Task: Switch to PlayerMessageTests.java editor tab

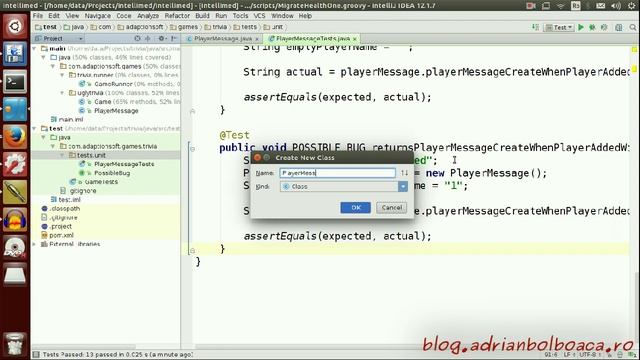Action: [313, 38]
